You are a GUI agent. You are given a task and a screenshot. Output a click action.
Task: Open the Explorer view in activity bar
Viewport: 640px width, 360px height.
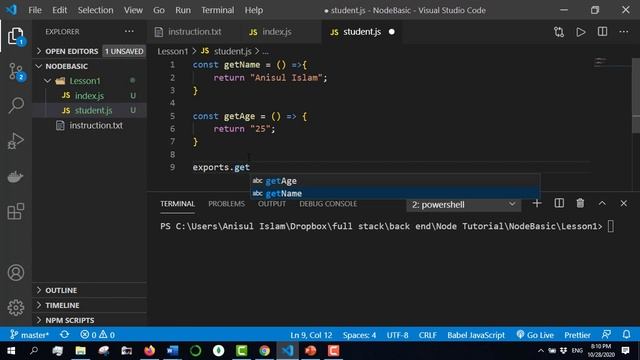click(x=16, y=37)
